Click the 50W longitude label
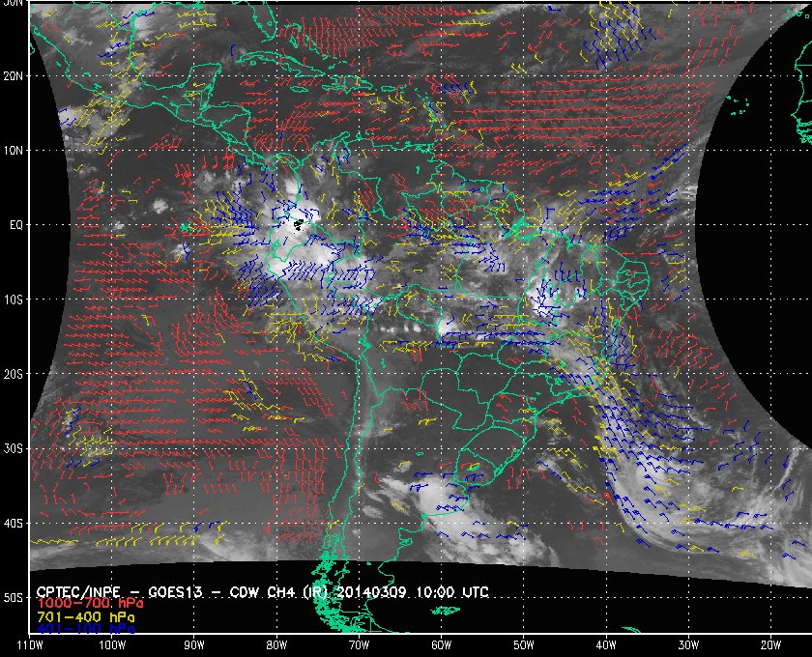Screen dimensions: 812x657 tap(524, 645)
